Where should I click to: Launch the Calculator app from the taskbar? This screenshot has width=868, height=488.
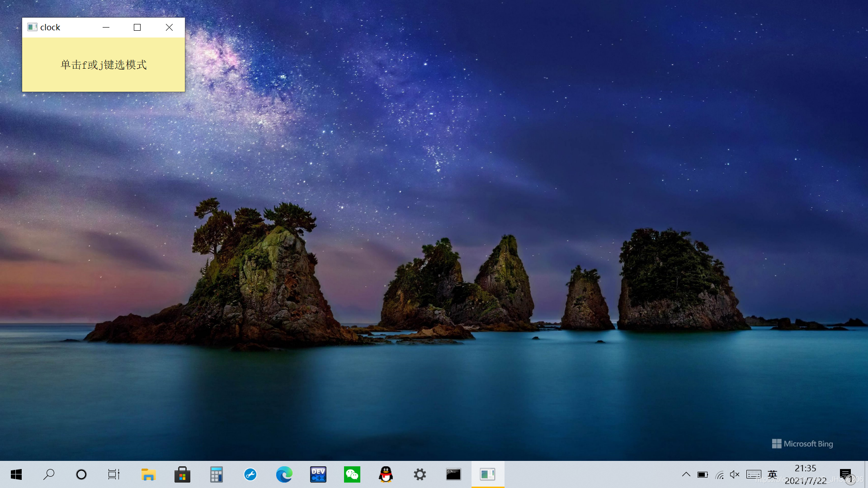[217, 474]
